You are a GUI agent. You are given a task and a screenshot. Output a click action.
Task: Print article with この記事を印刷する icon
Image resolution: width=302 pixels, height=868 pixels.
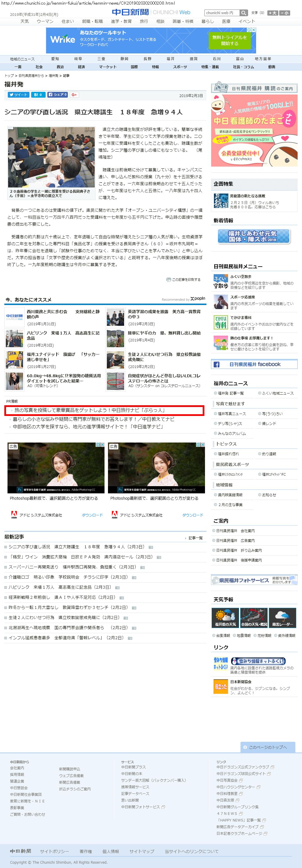(x=184, y=279)
